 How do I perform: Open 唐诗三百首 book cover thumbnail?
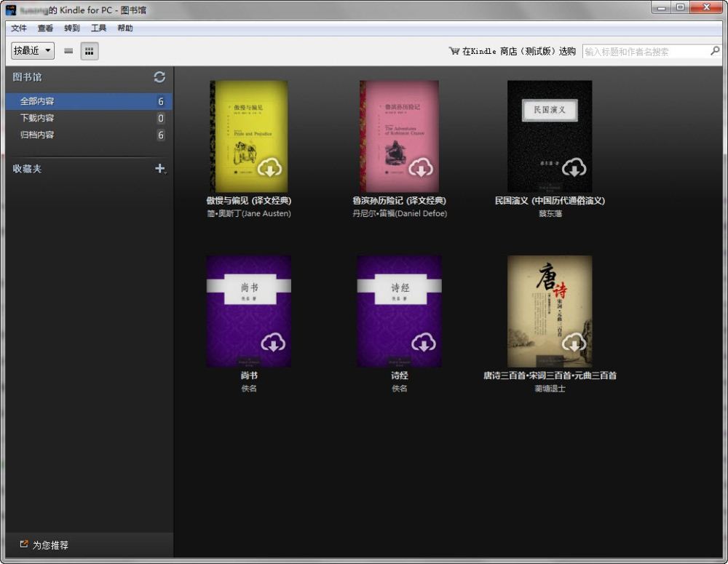click(550, 311)
